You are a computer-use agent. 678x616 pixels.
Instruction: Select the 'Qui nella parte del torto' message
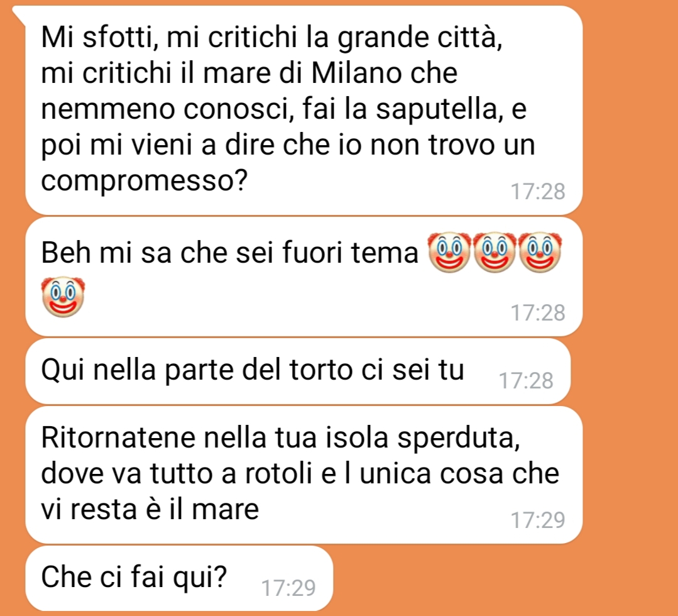tap(298, 371)
